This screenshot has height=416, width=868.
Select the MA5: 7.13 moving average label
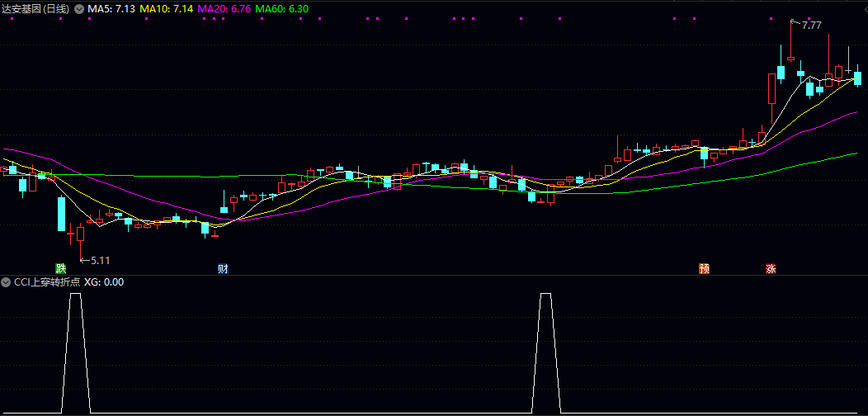pos(111,9)
